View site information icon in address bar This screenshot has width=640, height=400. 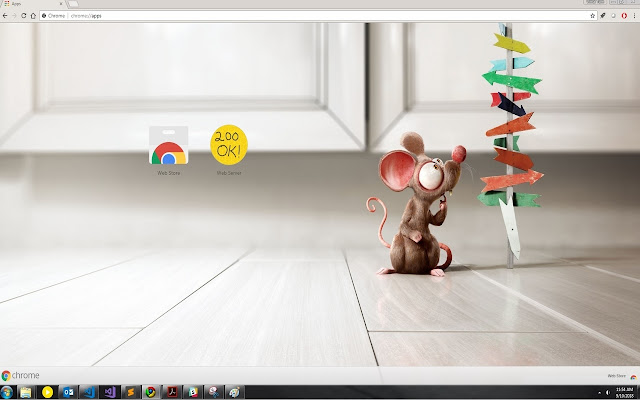click(x=44, y=16)
